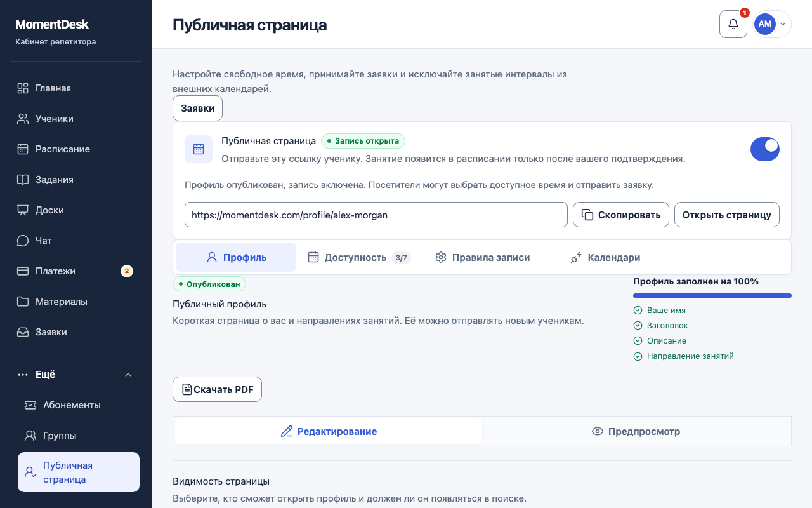Open the AM user avatar menu
This screenshot has height=508, width=812.
click(772, 24)
